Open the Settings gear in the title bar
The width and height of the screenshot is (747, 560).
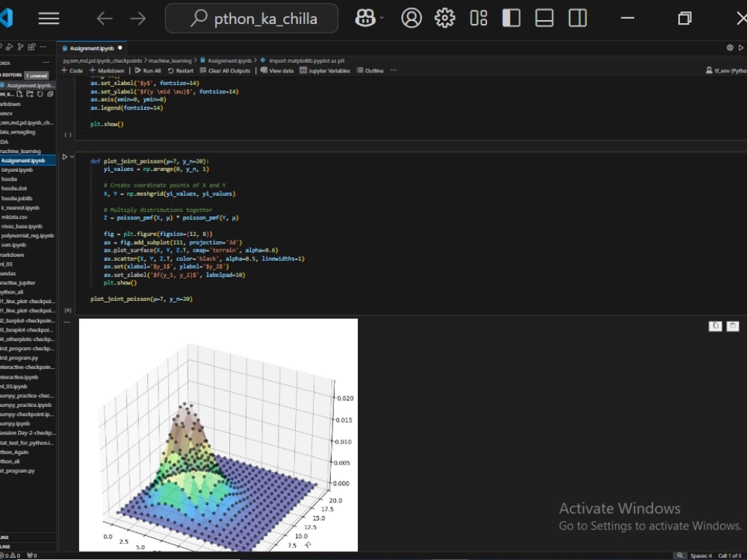click(x=444, y=18)
